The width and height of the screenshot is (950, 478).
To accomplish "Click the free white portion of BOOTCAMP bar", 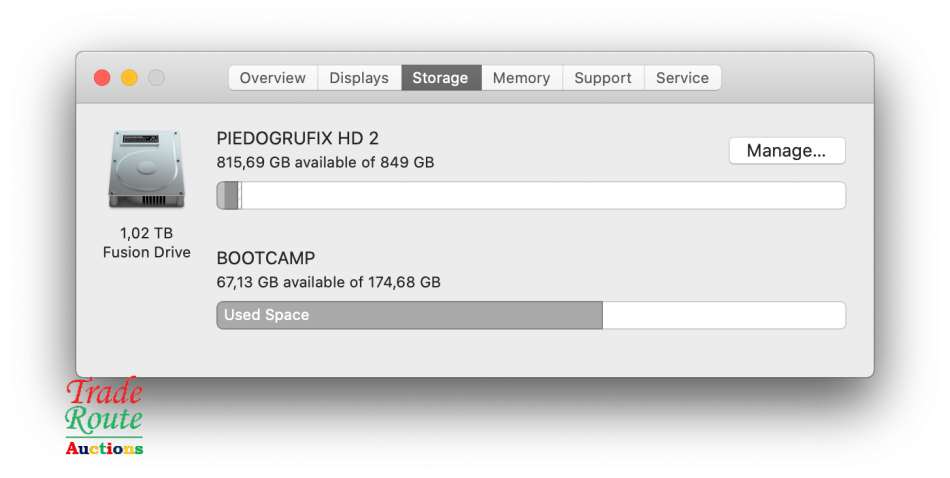I will click(x=722, y=315).
